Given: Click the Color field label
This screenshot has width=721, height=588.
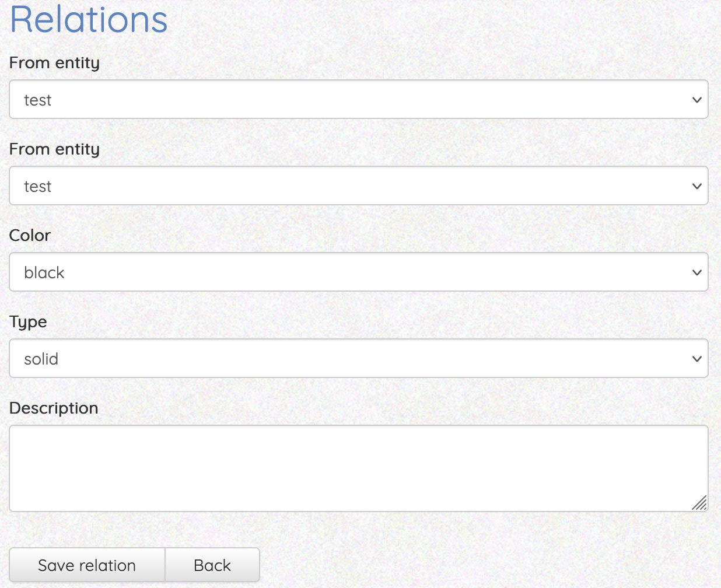Looking at the screenshot, I should coord(30,235).
